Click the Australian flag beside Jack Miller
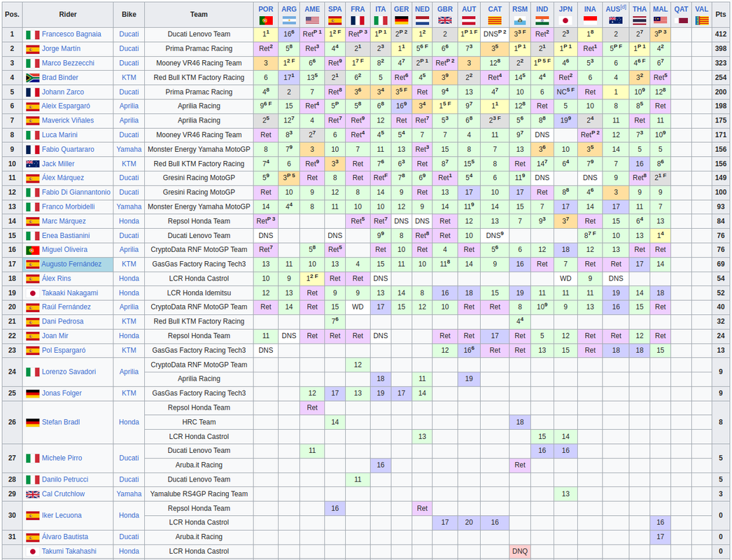This screenshot has width=732, height=560. point(33,164)
